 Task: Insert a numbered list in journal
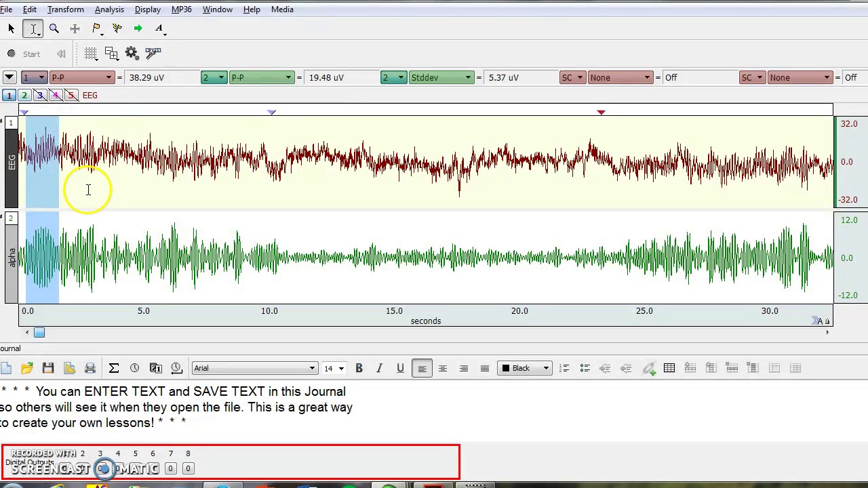[x=564, y=368]
